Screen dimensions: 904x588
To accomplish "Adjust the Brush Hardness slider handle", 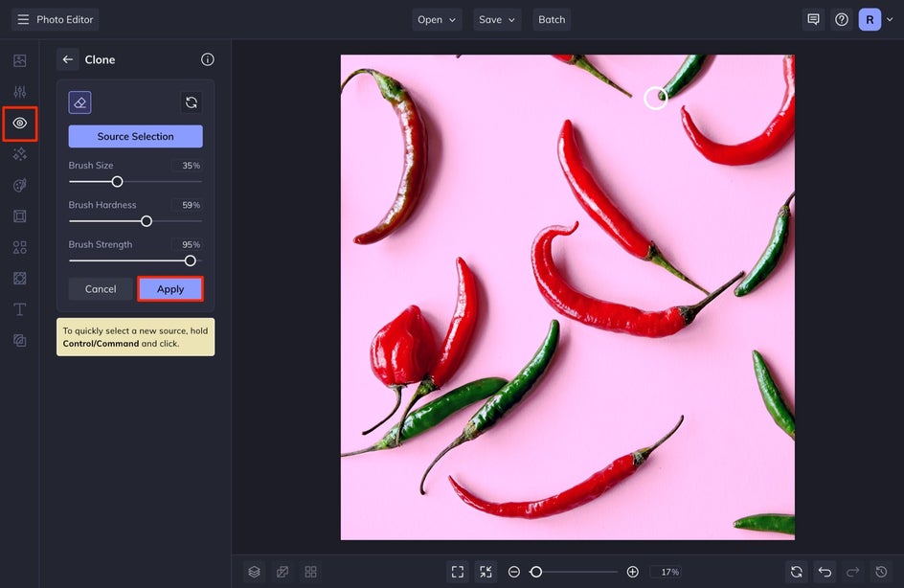I will click(147, 221).
